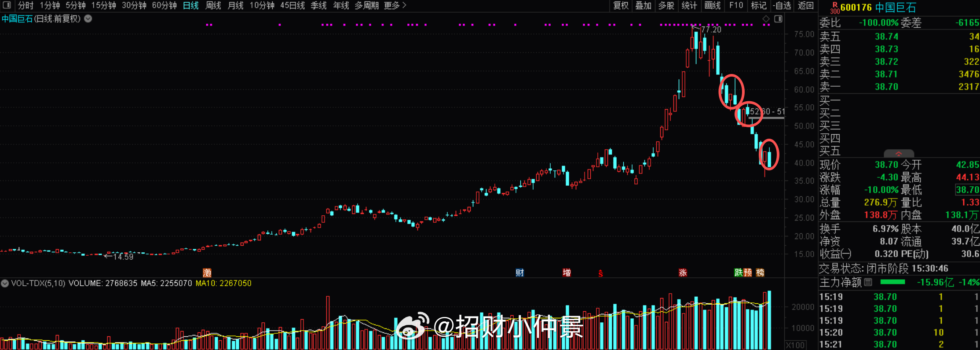Click the 统计 statistics button

[x=689, y=6]
